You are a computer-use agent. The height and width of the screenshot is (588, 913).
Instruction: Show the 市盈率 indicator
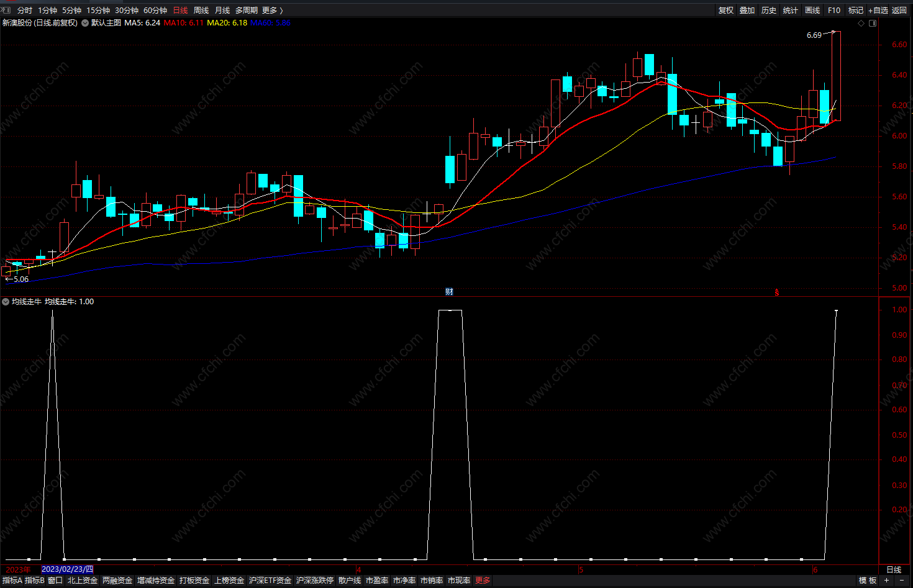click(377, 581)
